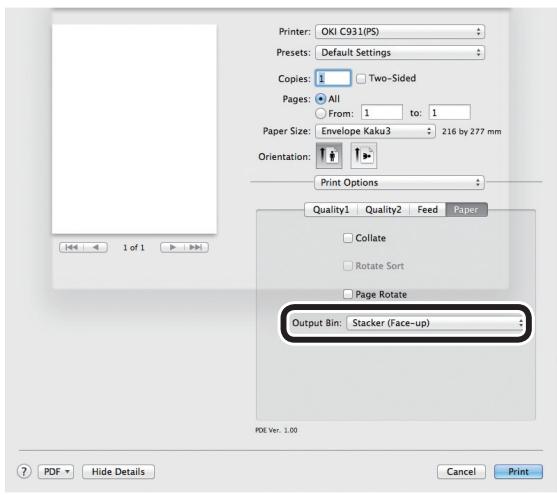
Task: Click the Cancel button
Action: click(461, 472)
